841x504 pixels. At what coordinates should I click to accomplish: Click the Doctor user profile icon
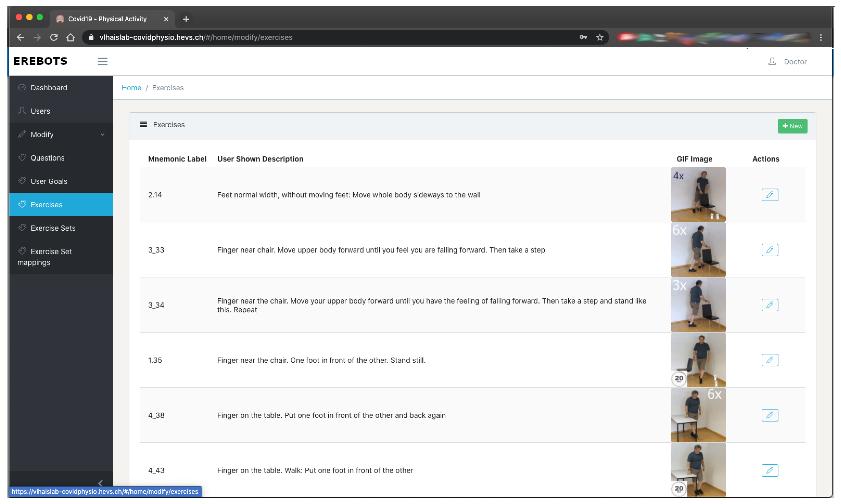pyautogui.click(x=772, y=62)
